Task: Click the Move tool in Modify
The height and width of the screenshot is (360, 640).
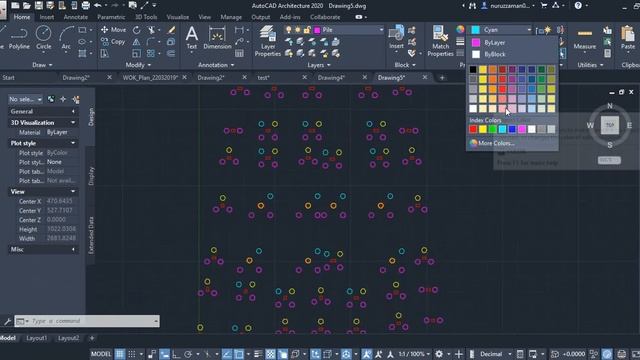Action: pos(113,30)
